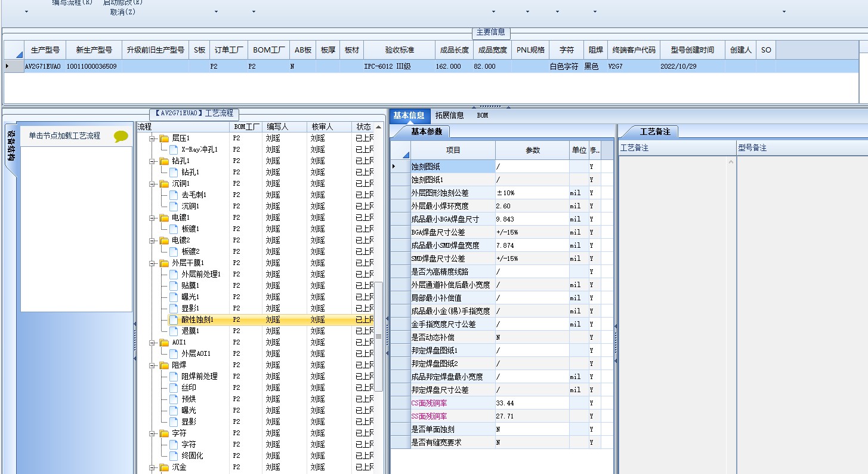Collapse the 电镀2 tree node

point(152,240)
